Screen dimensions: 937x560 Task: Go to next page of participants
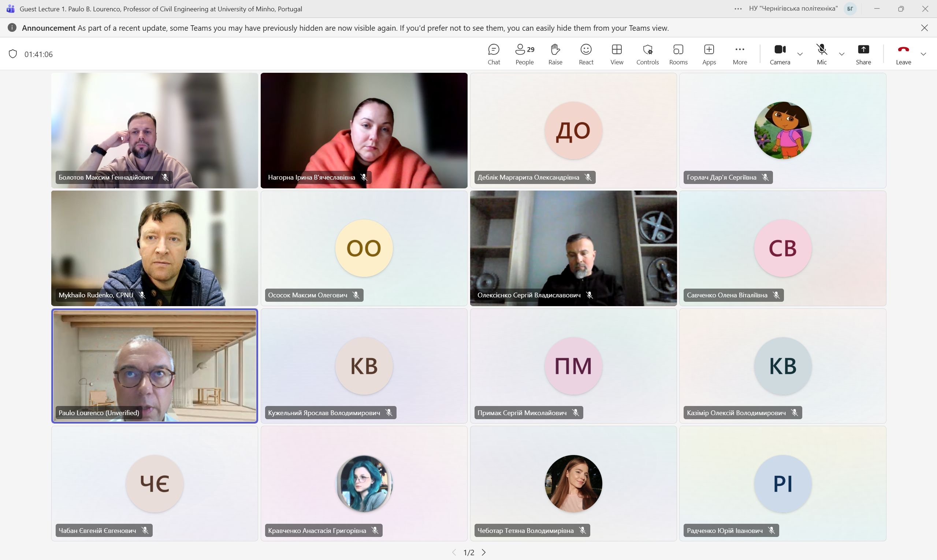[x=484, y=552]
